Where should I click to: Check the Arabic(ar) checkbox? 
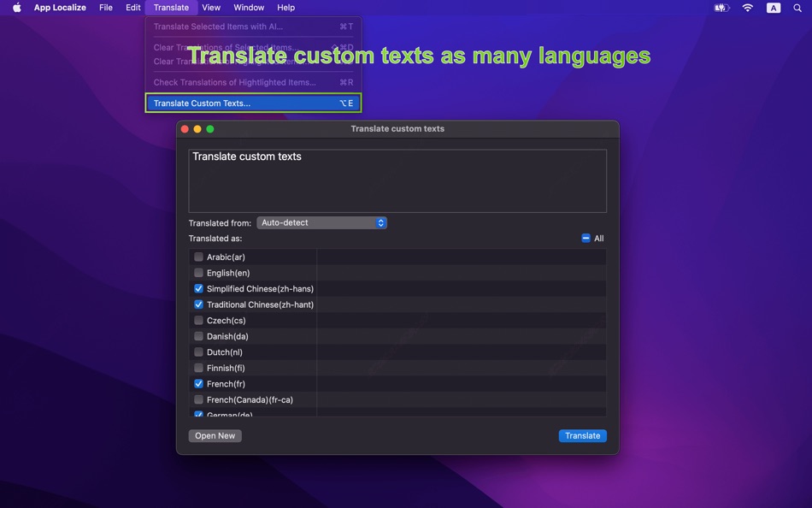[x=198, y=257]
